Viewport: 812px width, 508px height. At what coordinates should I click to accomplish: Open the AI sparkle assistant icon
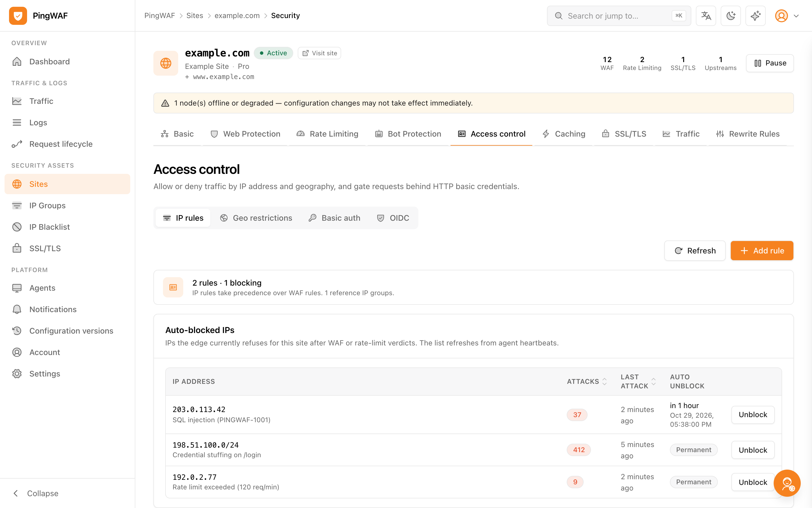point(756,16)
